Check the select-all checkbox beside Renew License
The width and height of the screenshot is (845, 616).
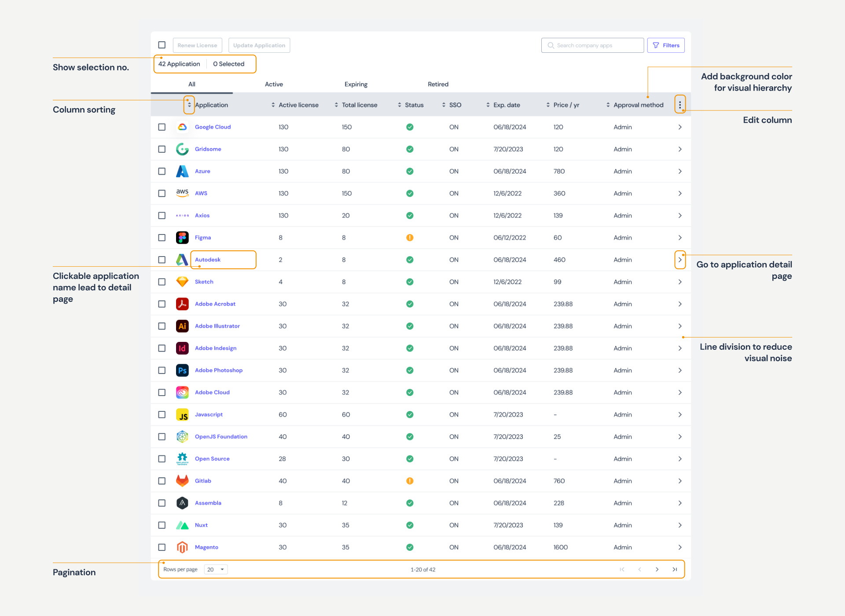[162, 45]
